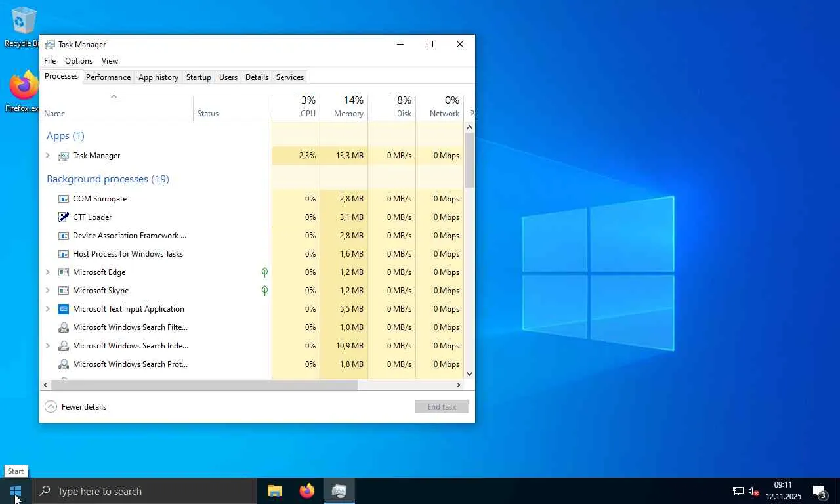Click the Microsoft Skype process icon
Screen dimensions: 840x504
64,291
